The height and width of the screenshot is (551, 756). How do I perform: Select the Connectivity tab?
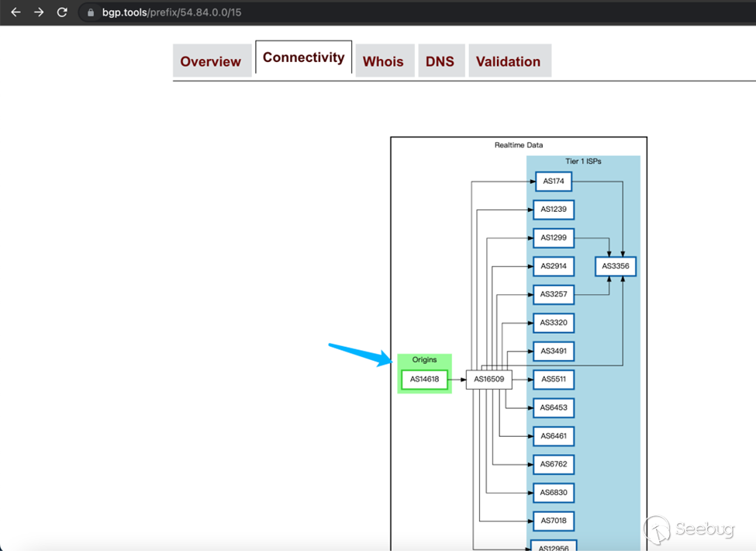pos(304,57)
